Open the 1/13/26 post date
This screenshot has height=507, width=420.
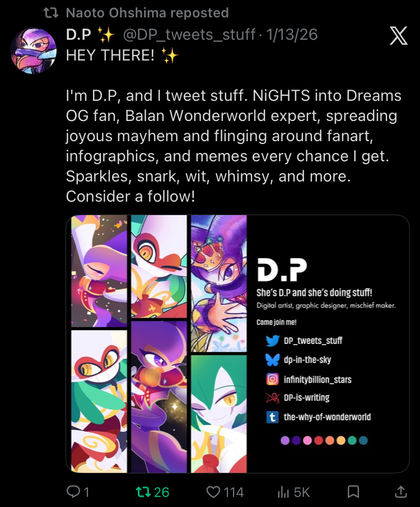point(292,35)
